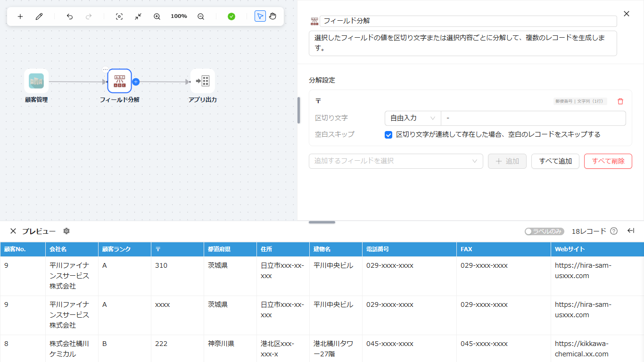Click the cell with postal value 222
This screenshot has width=644, height=362.
point(177,348)
